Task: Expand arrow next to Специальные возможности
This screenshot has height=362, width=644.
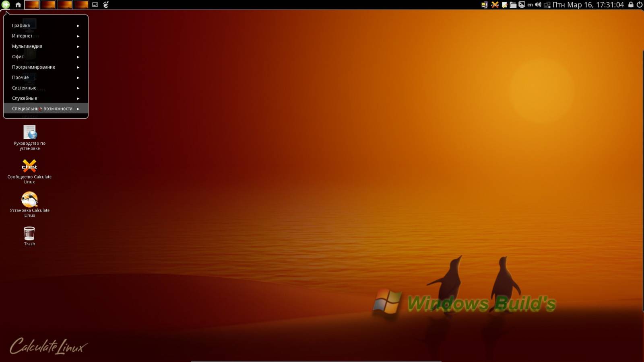Action: coord(78,109)
